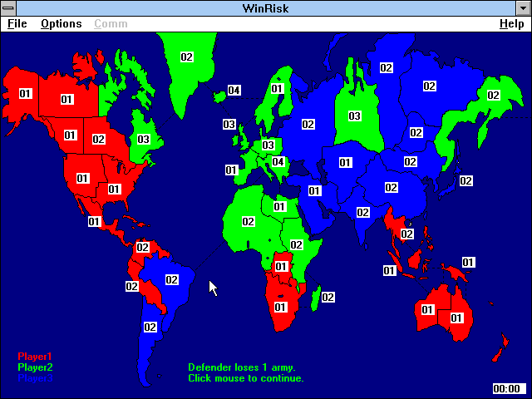Viewport: 532px width, 399px height.
Task: Select blue Argentina army label 02
Action: [150, 327]
